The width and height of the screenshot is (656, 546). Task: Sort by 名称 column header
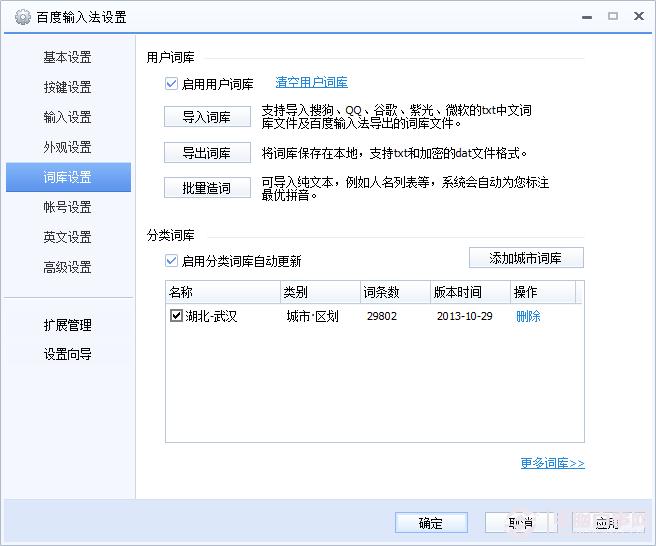pyautogui.click(x=223, y=292)
